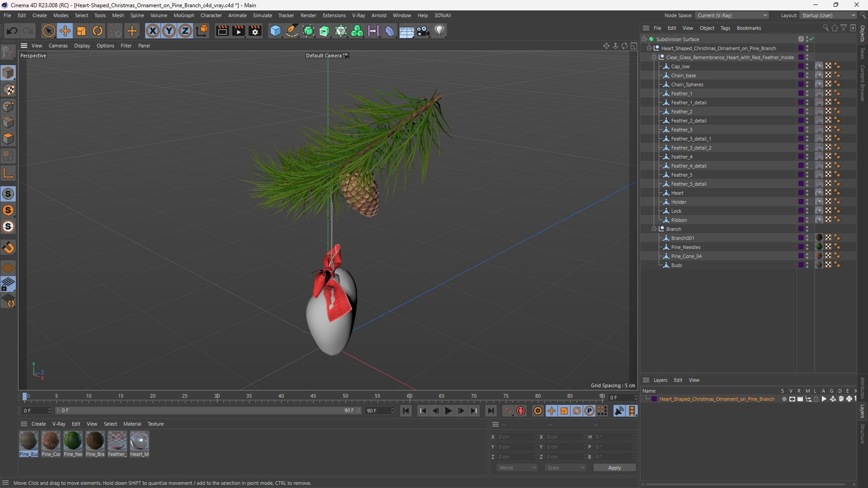Collapse Clear_Glass_Remembrance_Heart group node

click(654, 57)
